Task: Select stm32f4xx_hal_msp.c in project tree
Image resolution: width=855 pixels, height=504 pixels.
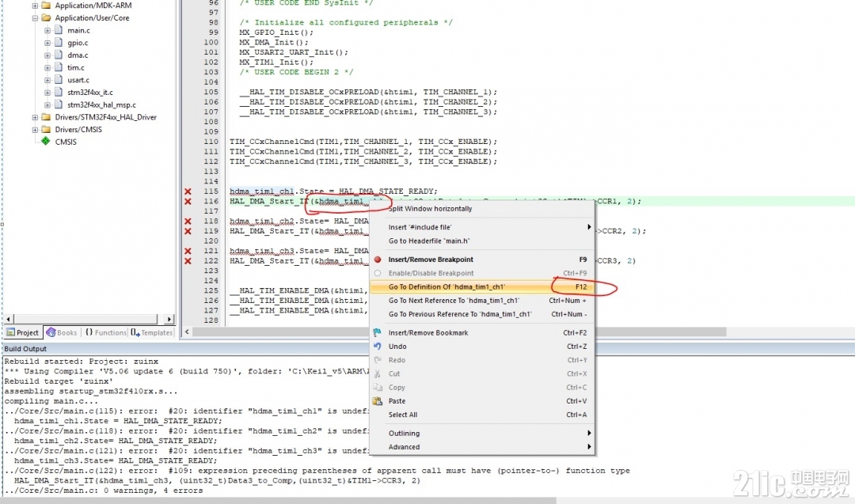Action: click(x=101, y=104)
